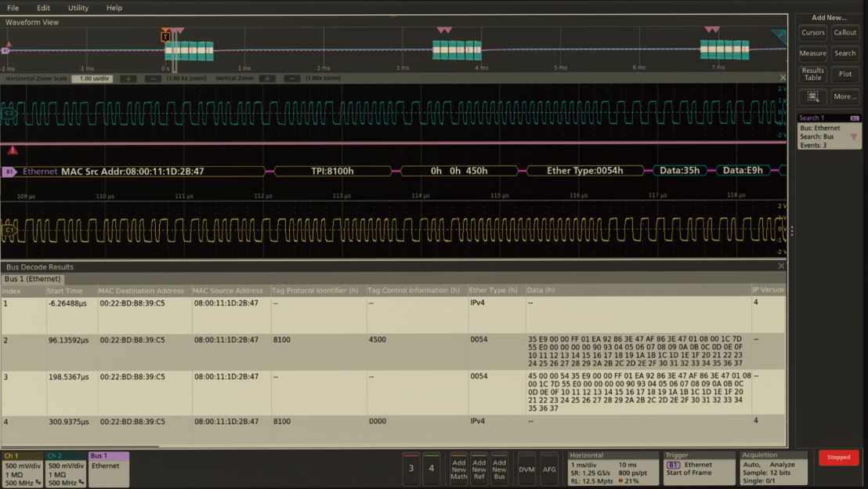Click the vertical zoom minus button
The height and width of the screenshot is (489, 868).
(291, 78)
